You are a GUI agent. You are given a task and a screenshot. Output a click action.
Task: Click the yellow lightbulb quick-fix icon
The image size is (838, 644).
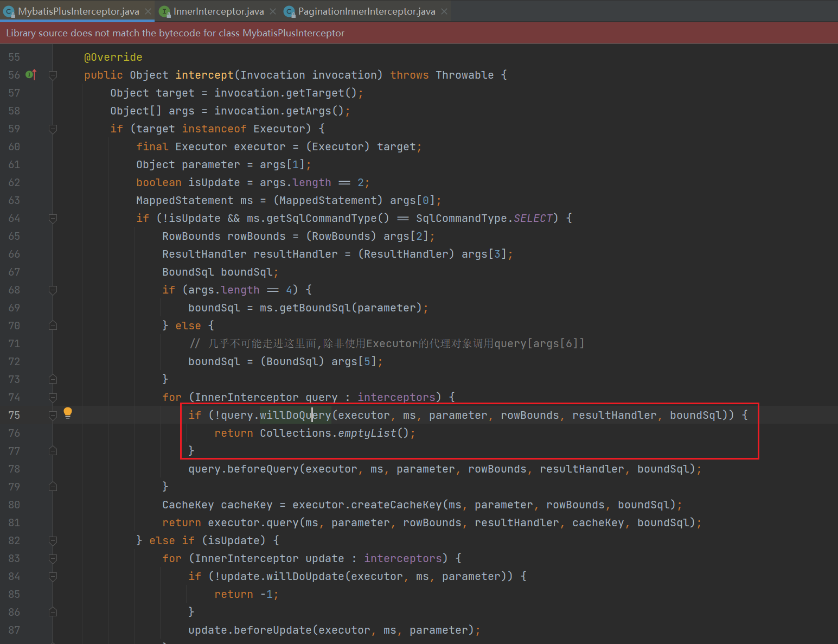click(68, 413)
